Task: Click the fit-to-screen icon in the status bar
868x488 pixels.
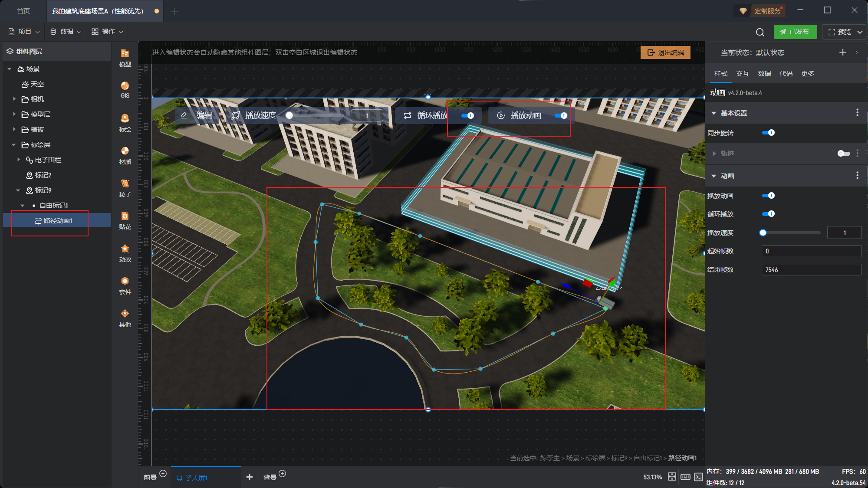Action: pos(672,477)
